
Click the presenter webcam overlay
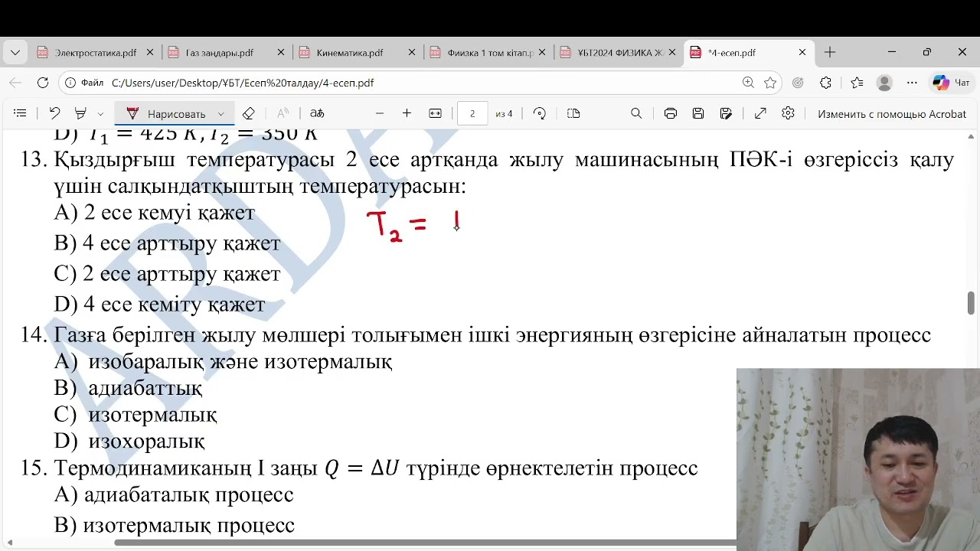click(x=858, y=459)
